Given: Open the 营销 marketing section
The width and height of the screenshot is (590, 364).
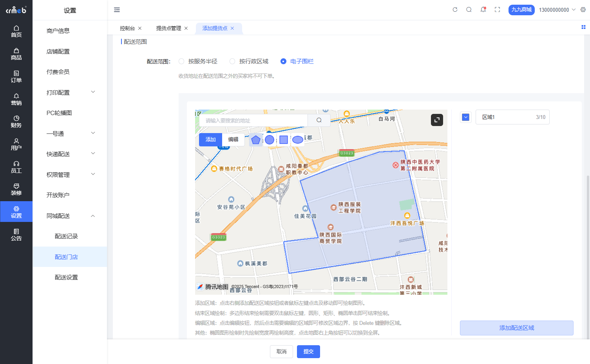Looking at the screenshot, I should tap(16, 99).
